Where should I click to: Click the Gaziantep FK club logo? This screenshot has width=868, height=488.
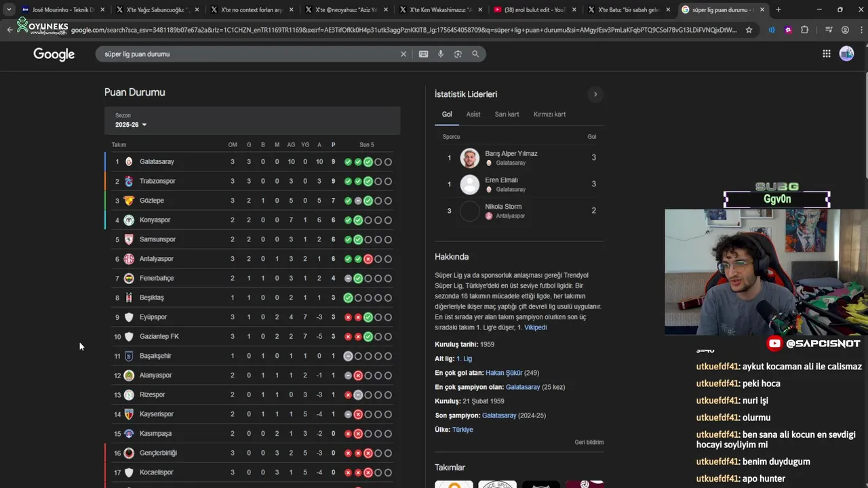(x=129, y=337)
